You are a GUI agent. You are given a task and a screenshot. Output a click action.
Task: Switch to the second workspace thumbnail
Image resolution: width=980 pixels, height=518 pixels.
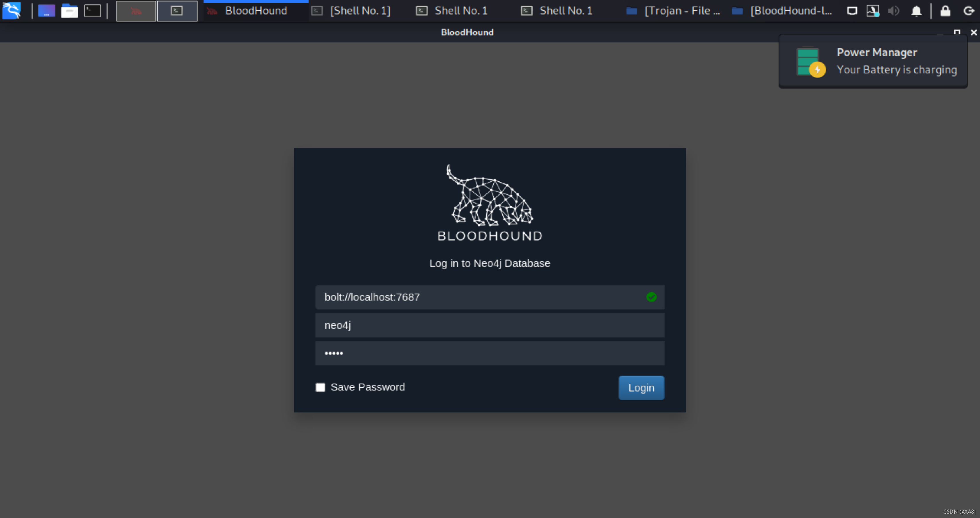pyautogui.click(x=177, y=11)
